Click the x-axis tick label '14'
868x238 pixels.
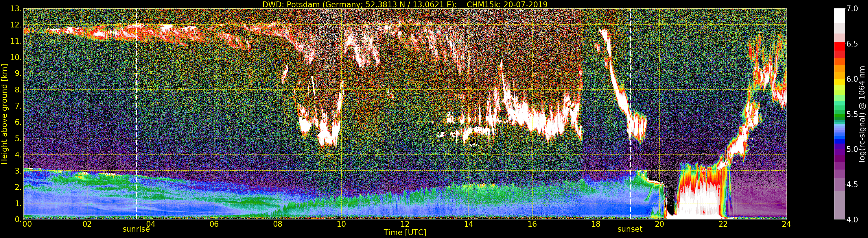(x=468, y=224)
